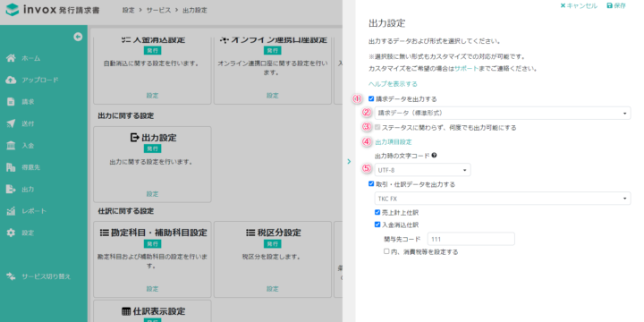
Task: Click 設定 link on 税区分設定 card
Action: click(273, 289)
